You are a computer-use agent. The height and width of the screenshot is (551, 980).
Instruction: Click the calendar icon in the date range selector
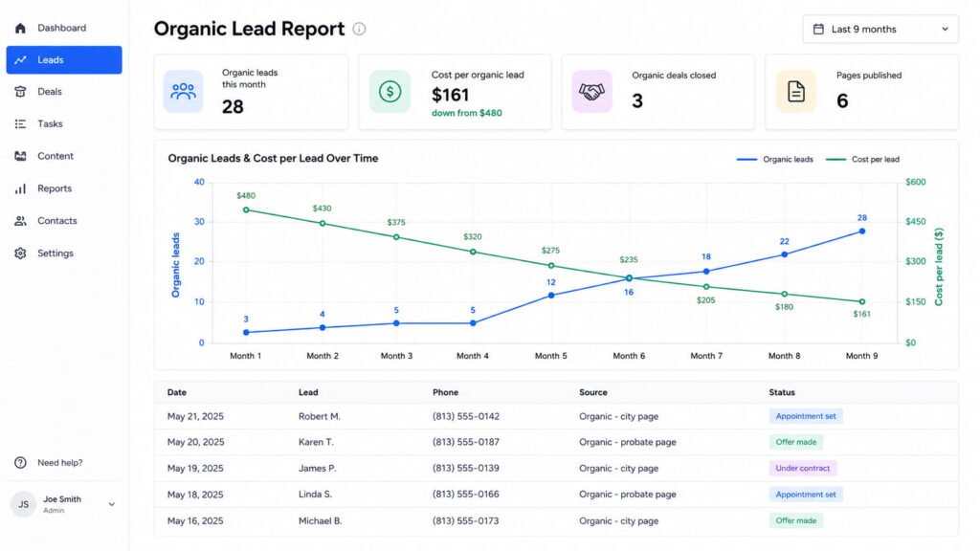[818, 29]
